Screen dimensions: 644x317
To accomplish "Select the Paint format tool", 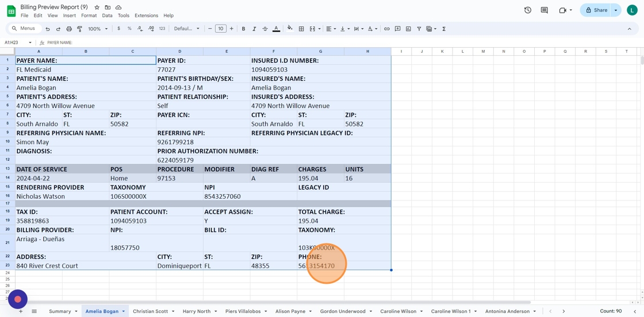I will point(80,29).
